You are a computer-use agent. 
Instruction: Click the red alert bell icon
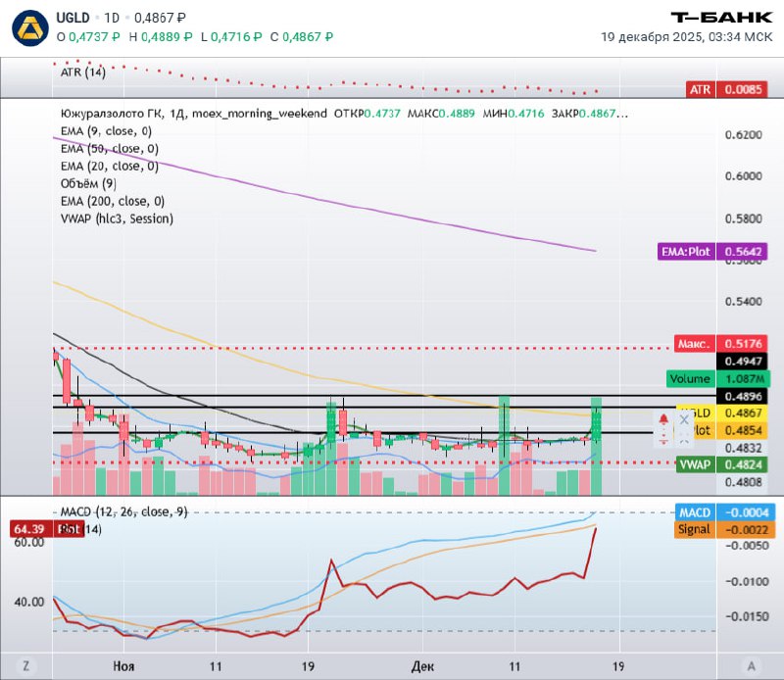pos(663,419)
